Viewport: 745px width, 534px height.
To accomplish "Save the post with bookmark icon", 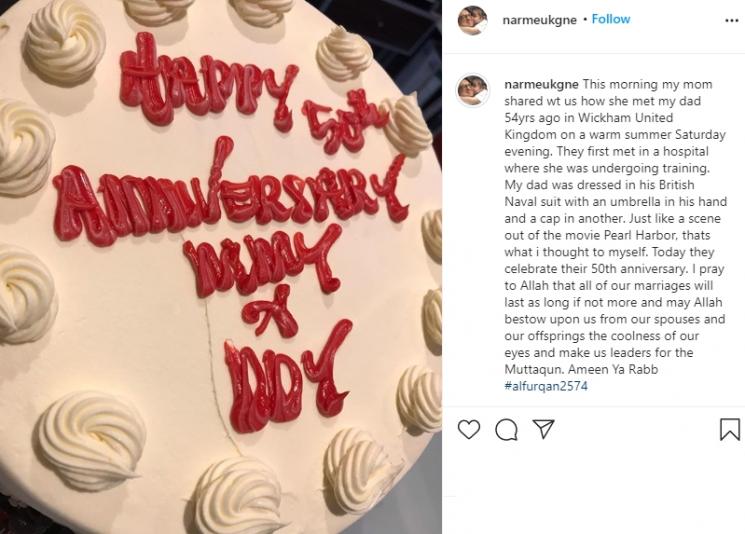I will coord(730,429).
